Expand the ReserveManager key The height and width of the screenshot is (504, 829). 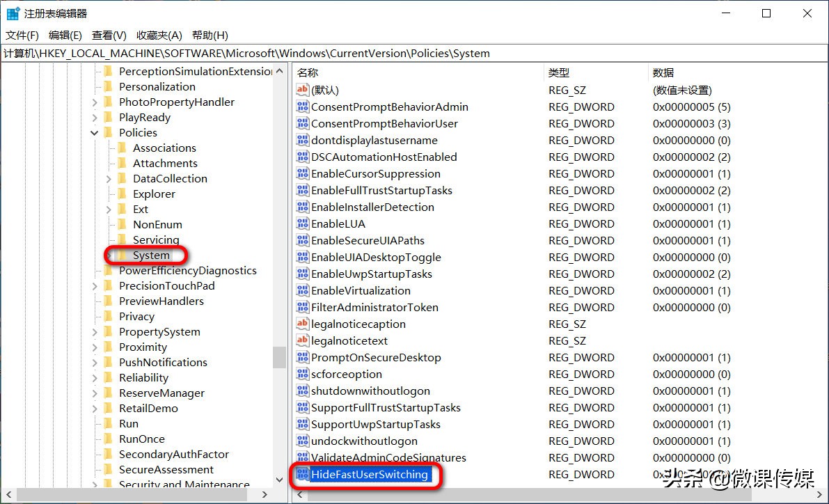click(x=95, y=393)
